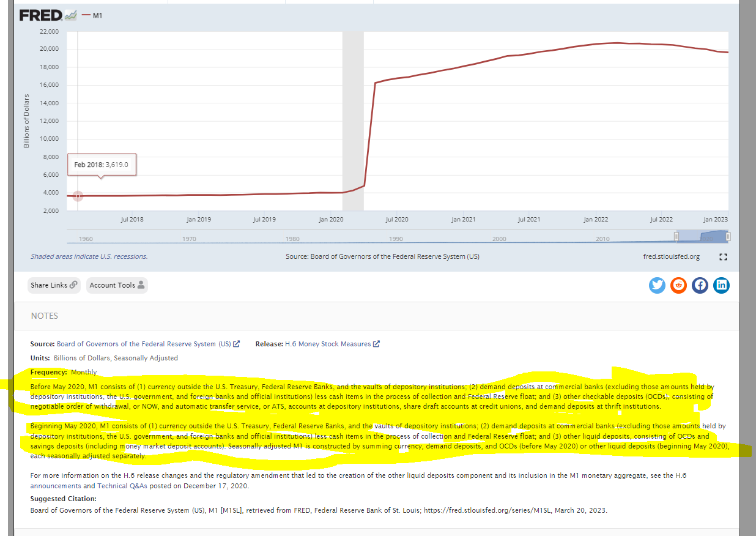Click the 'Units:' label
Screen dimensions: 756x536
[40, 358]
